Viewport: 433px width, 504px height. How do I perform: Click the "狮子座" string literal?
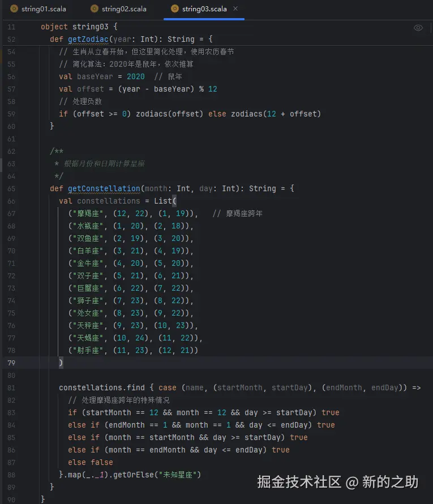(88, 300)
